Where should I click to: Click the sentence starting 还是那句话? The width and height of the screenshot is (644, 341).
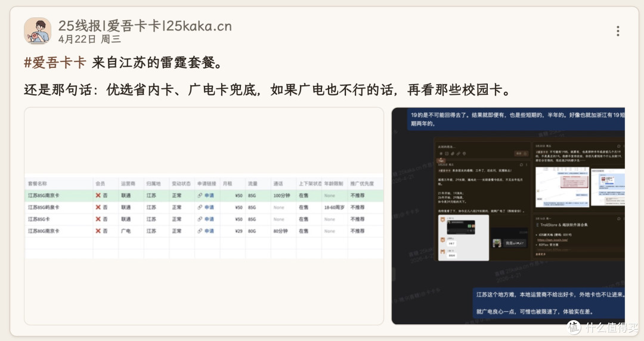[x=267, y=89]
